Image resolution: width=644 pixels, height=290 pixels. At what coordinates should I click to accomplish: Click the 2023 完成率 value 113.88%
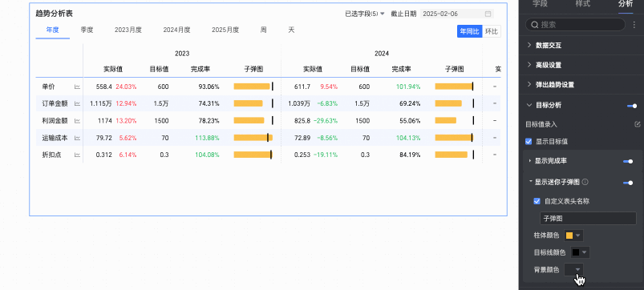click(209, 139)
